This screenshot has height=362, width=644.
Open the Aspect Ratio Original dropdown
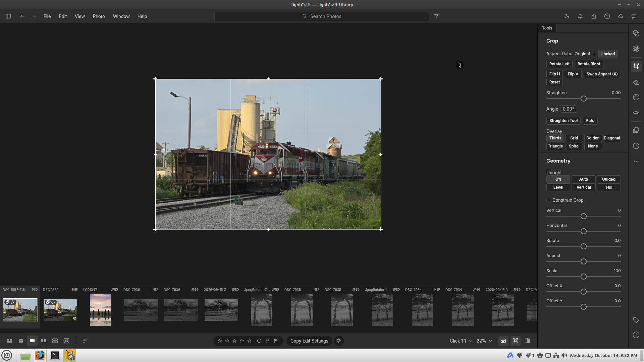(x=585, y=54)
